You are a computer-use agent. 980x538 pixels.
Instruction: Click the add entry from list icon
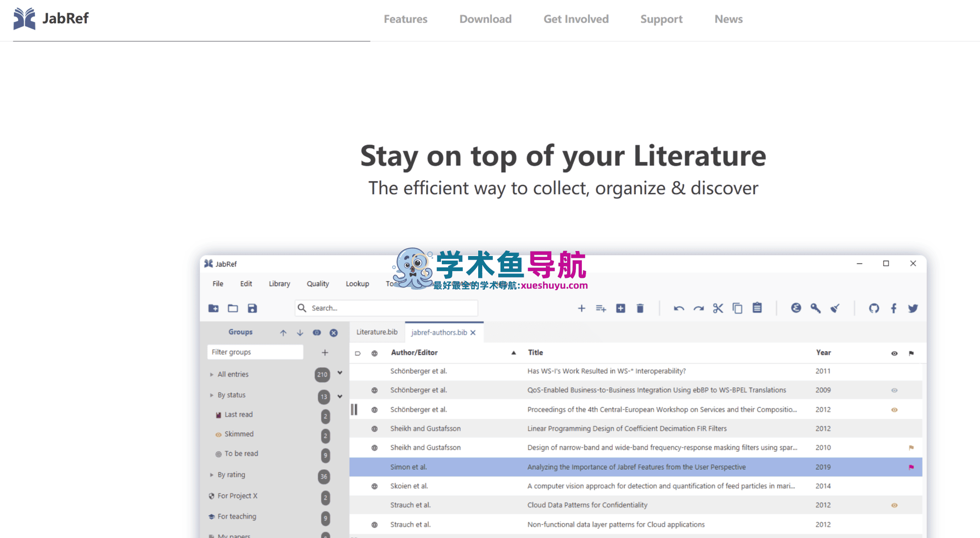(x=601, y=308)
